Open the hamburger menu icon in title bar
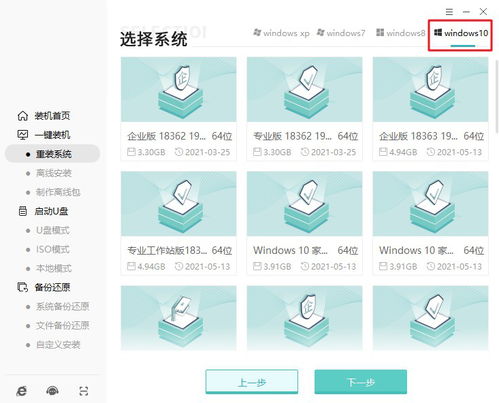 click(449, 12)
